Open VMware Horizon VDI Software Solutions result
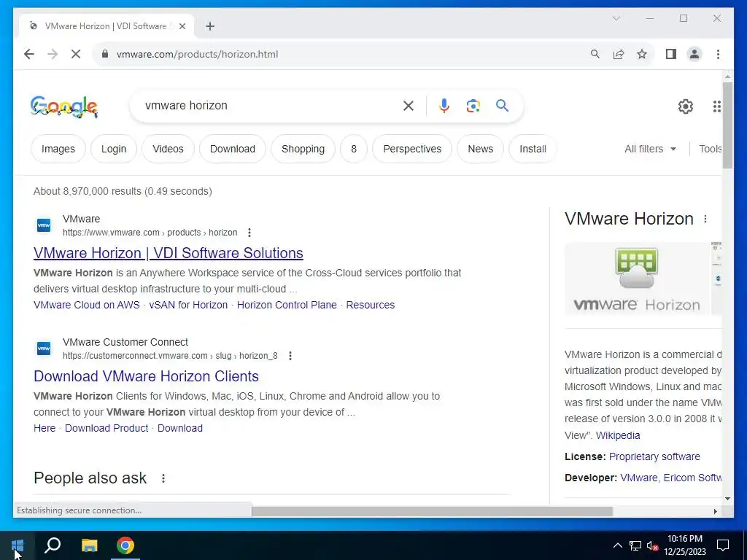 169,253
